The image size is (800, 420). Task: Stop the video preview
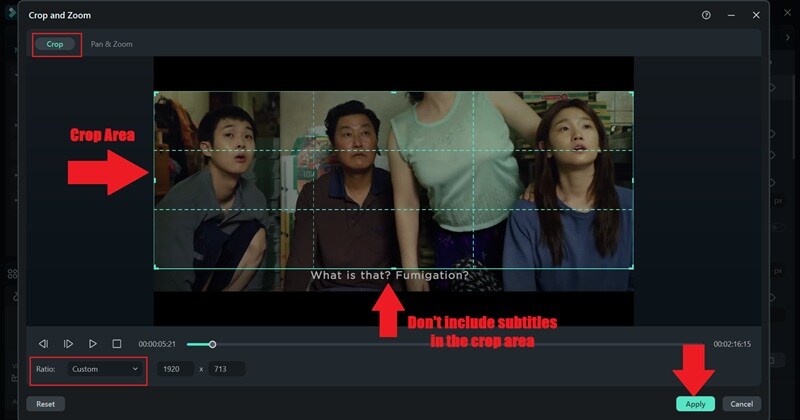(x=117, y=344)
